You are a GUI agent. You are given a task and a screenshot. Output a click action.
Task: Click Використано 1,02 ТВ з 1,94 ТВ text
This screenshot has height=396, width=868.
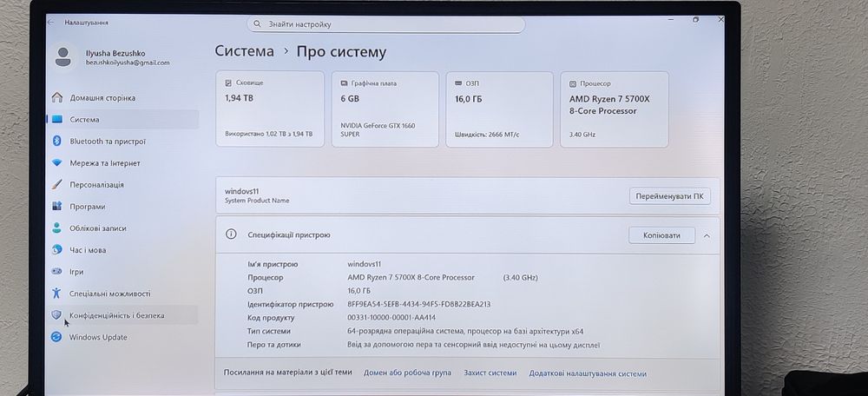[x=269, y=134]
